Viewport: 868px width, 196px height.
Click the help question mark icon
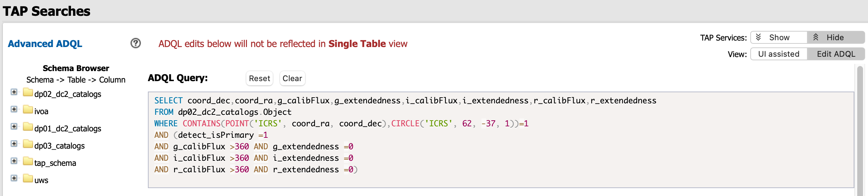(x=135, y=43)
